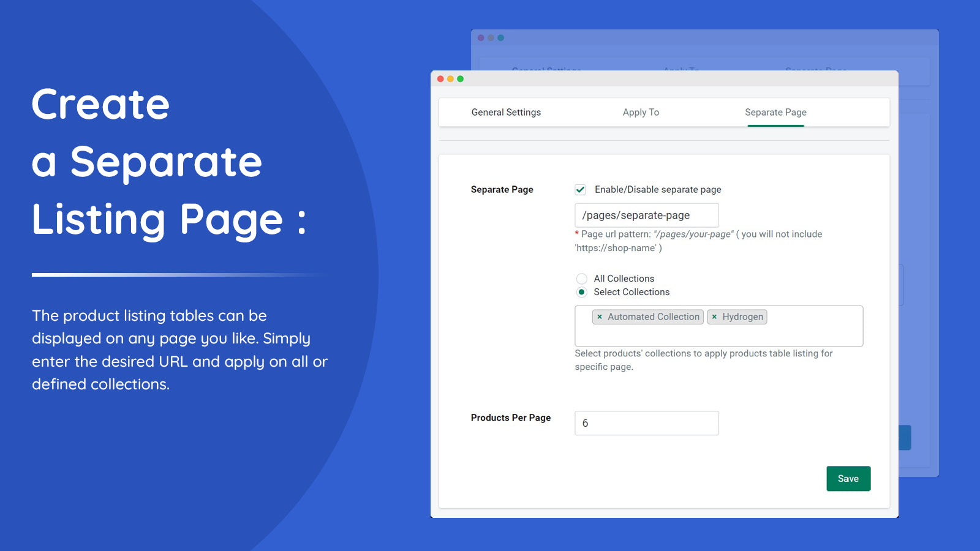Click the green traffic light on the settings dialog

coord(460,80)
